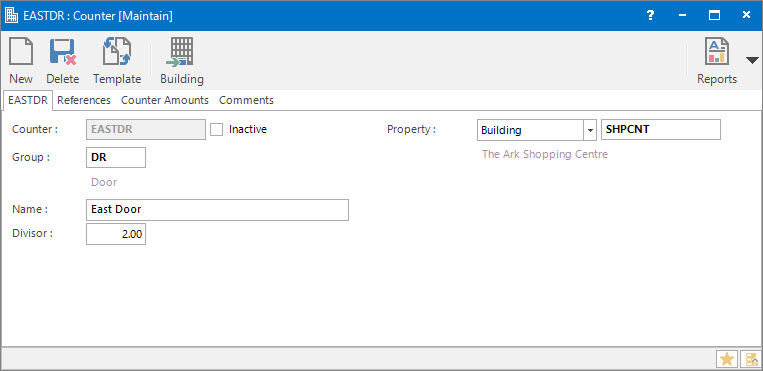This screenshot has height=371, width=763.
Task: Tick the Inactive checkbox
Action: pyautogui.click(x=217, y=130)
